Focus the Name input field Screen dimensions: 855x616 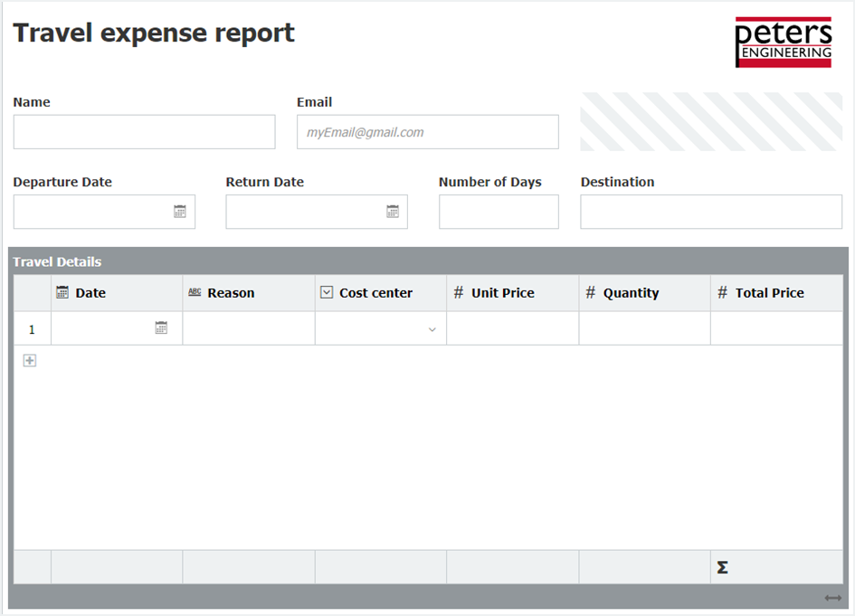point(145,132)
